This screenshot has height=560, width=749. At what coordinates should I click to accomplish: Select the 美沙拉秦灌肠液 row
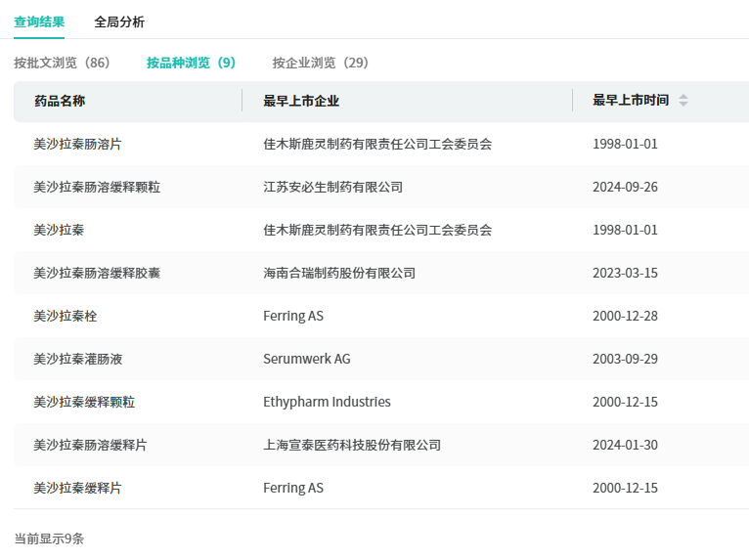[x=78, y=359]
